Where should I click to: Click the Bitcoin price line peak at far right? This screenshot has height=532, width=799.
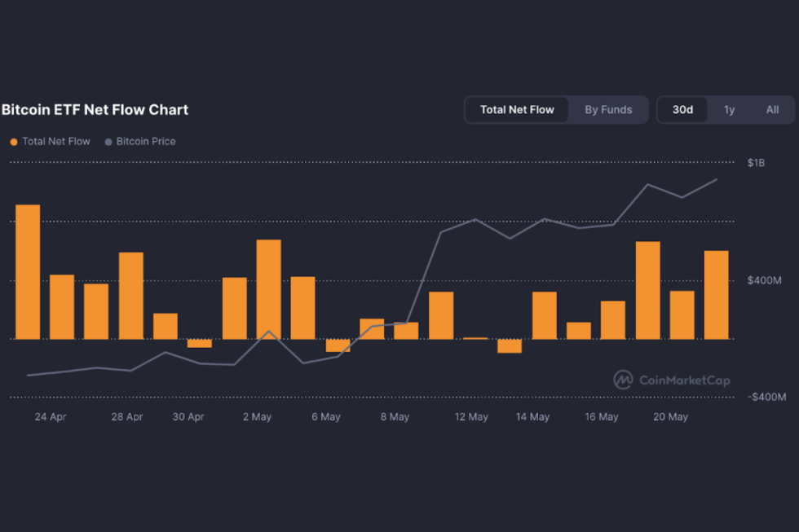pos(716,180)
